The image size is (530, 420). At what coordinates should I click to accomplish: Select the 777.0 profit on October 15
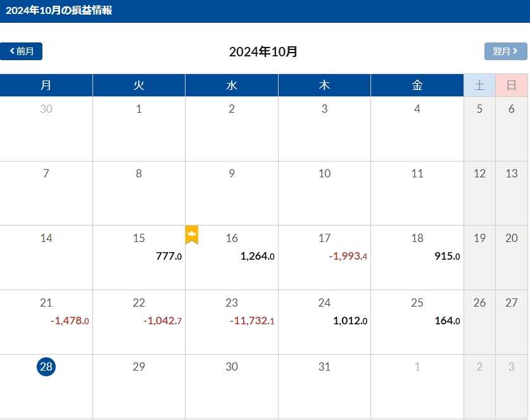pos(168,257)
